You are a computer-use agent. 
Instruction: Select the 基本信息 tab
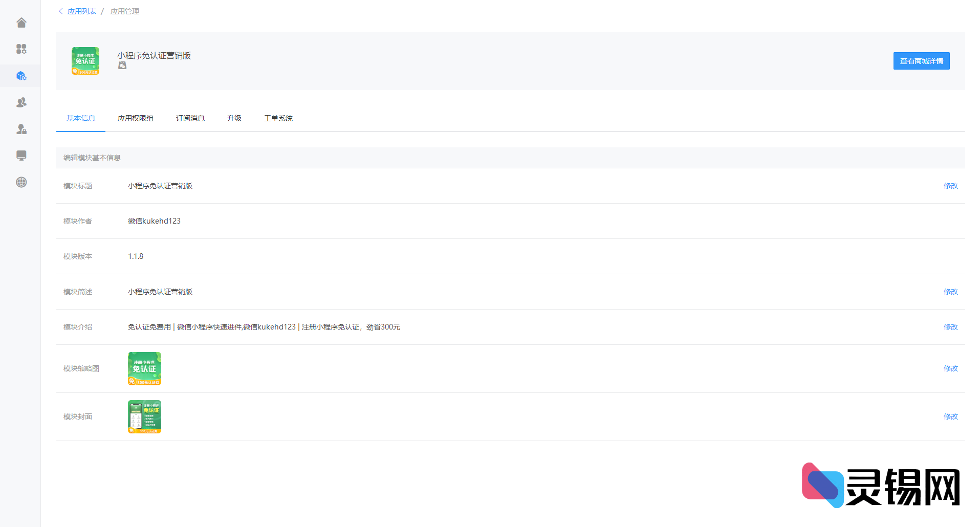(81, 118)
